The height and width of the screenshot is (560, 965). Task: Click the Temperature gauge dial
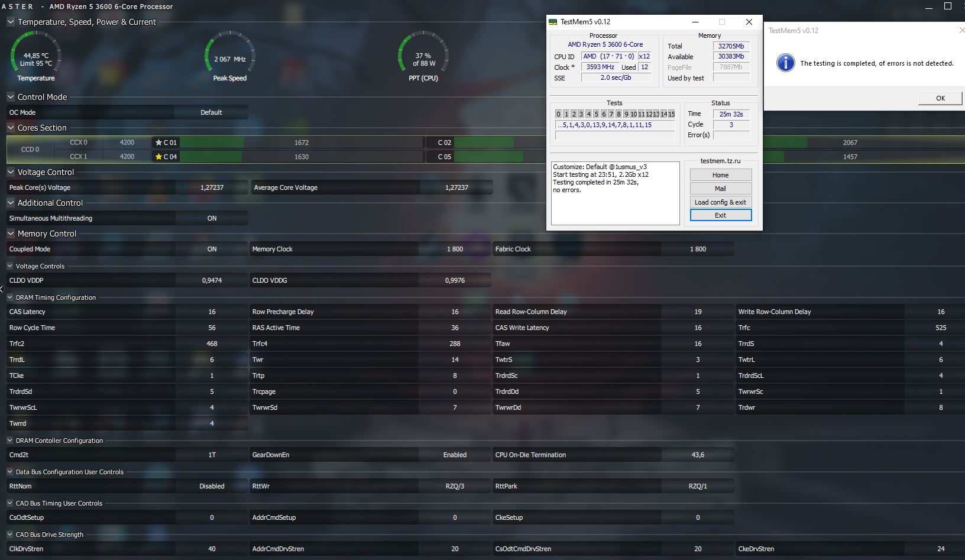point(36,56)
